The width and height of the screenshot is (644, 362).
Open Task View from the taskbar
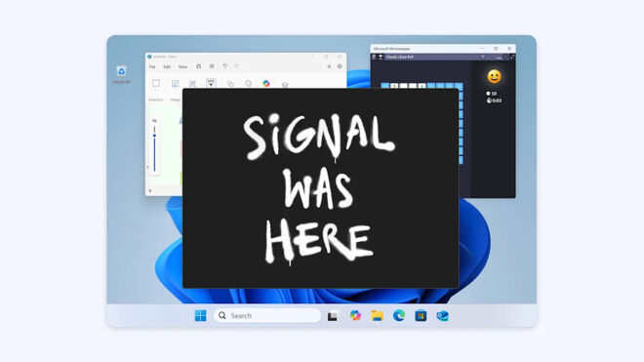pyautogui.click(x=333, y=316)
